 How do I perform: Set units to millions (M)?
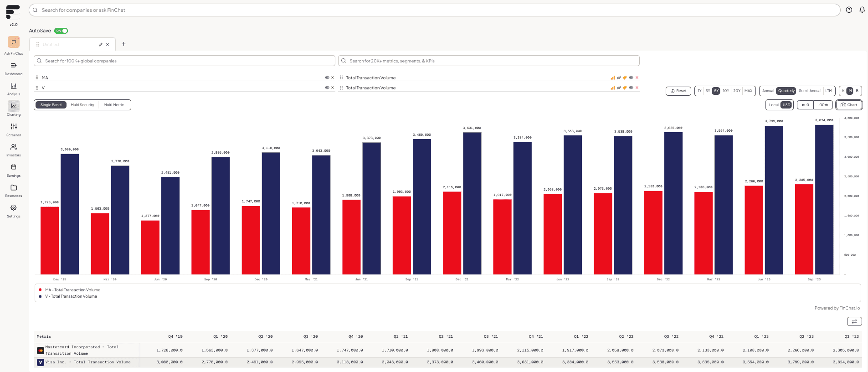coord(850,91)
